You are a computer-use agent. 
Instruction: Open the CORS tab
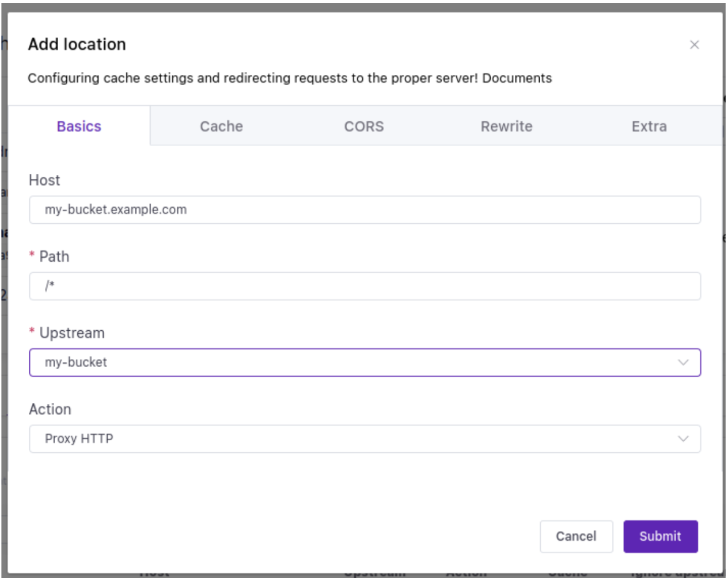pyautogui.click(x=364, y=126)
